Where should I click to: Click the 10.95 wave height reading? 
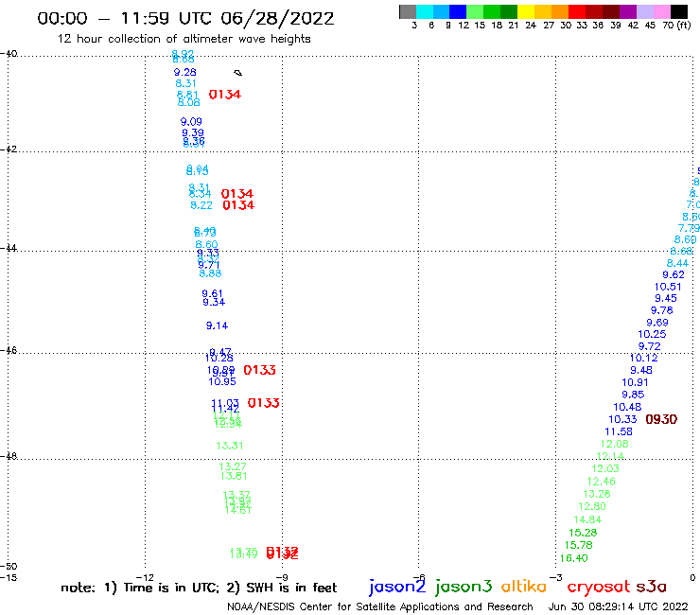point(222,381)
